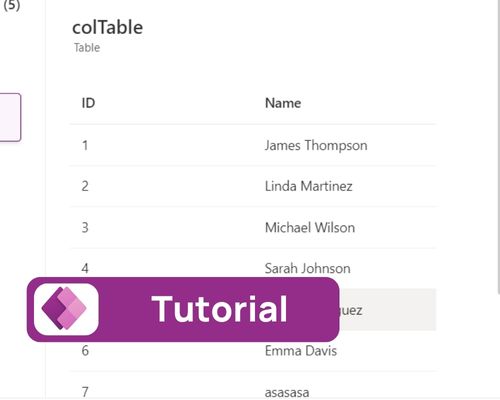Select ID cell with value 4
Screen dimensions: 500x400
coord(85,268)
